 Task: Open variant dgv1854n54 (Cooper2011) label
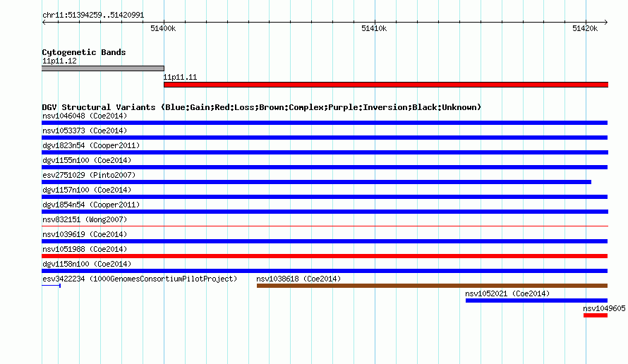click(91, 205)
